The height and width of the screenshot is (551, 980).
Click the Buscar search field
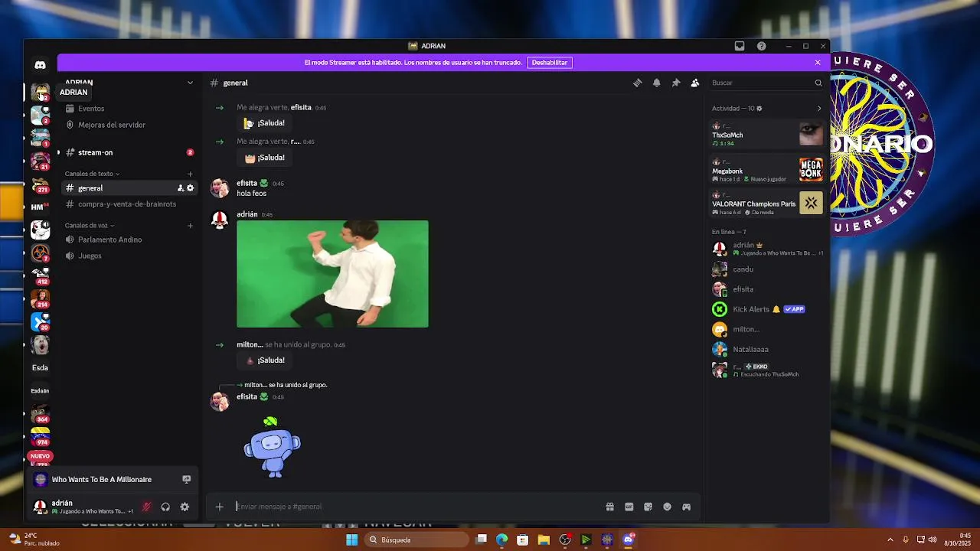point(766,83)
